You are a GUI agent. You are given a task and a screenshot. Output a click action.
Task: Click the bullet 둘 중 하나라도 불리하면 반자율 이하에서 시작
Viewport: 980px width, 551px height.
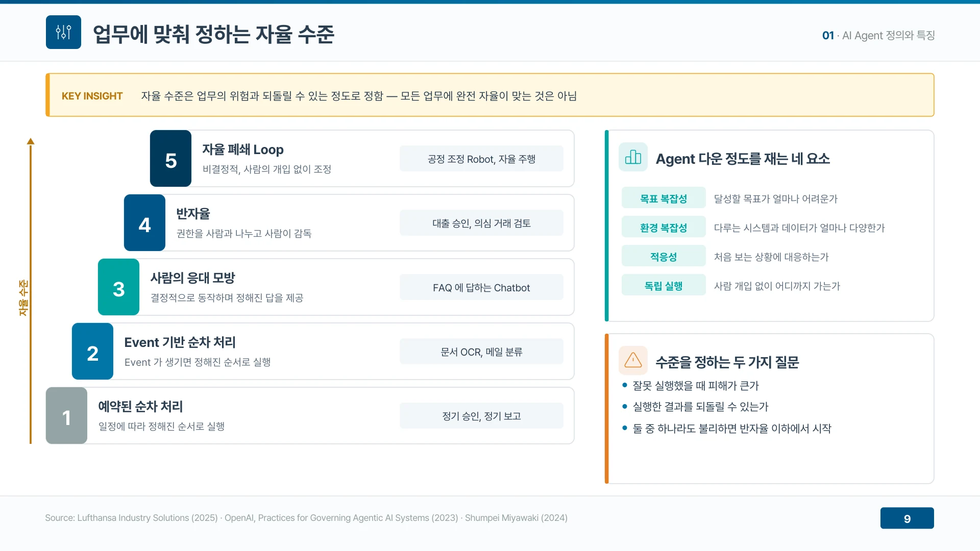click(x=732, y=428)
